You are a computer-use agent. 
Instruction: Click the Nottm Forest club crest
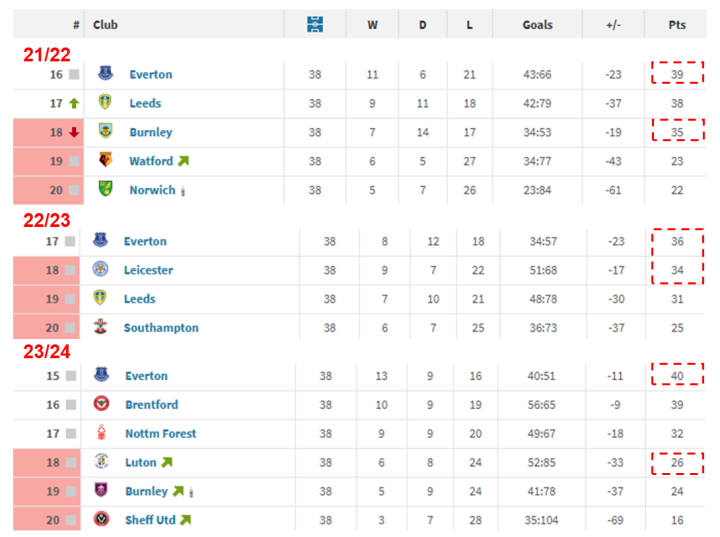tap(101, 434)
